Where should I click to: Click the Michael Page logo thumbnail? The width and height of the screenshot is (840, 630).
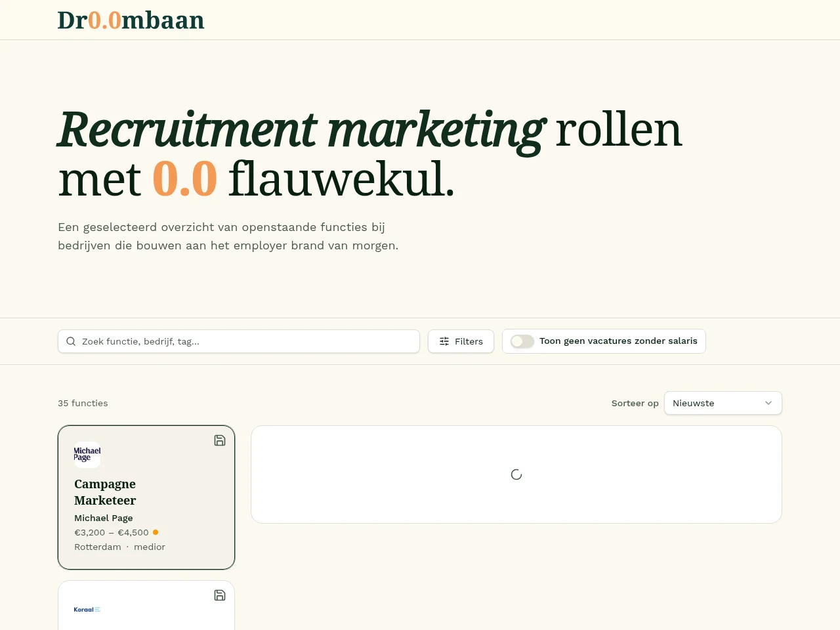[x=87, y=454]
